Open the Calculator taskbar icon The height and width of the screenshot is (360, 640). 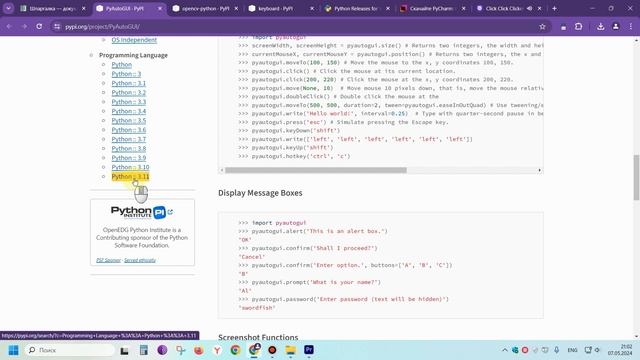click(x=143, y=350)
